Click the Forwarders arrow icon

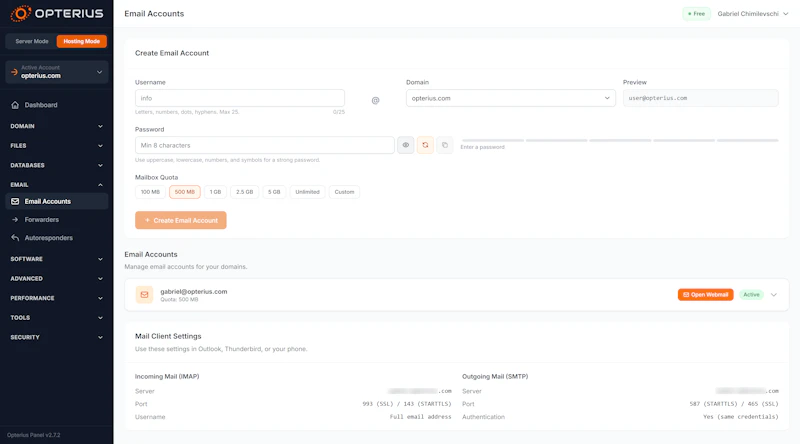15,220
